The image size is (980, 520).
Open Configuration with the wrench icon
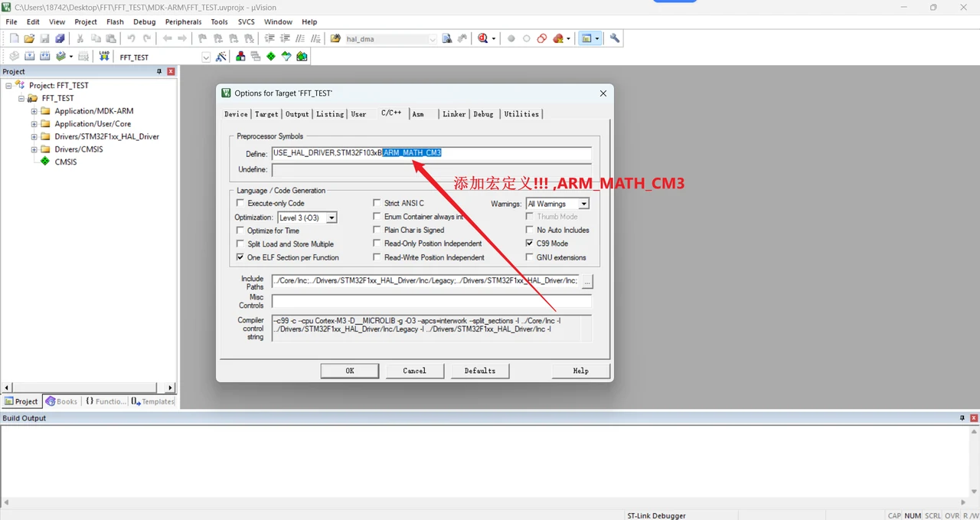[x=614, y=38]
